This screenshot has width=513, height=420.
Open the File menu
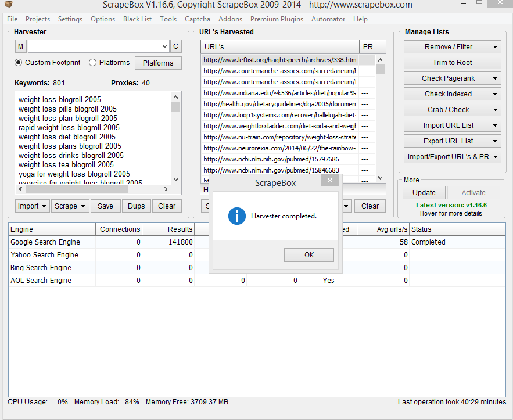(x=12, y=19)
